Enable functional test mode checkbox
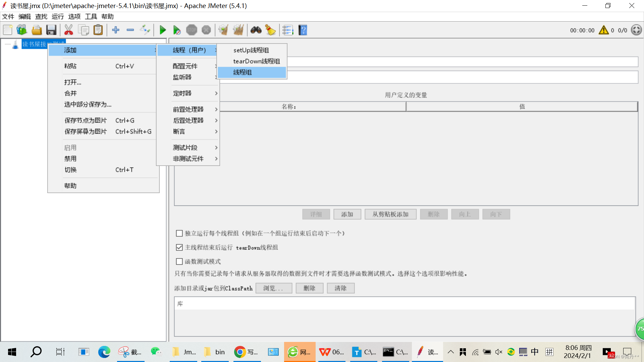Image resolution: width=644 pixels, height=362 pixels. click(179, 261)
